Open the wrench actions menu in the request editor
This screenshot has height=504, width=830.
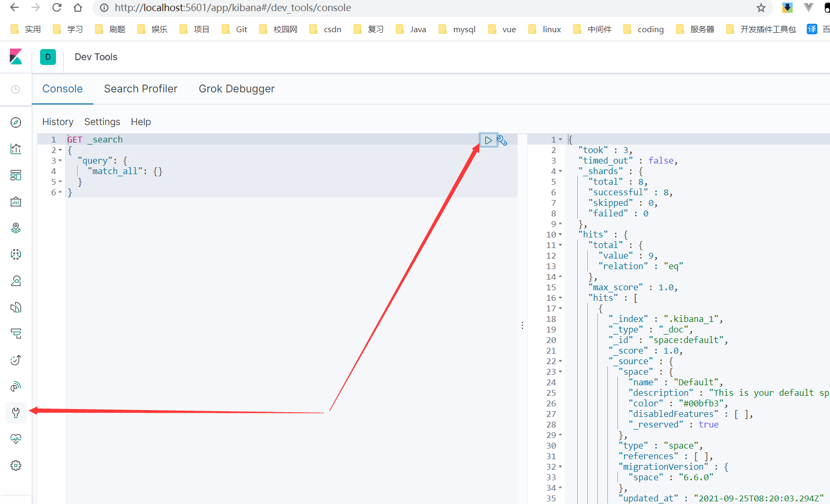(x=502, y=140)
